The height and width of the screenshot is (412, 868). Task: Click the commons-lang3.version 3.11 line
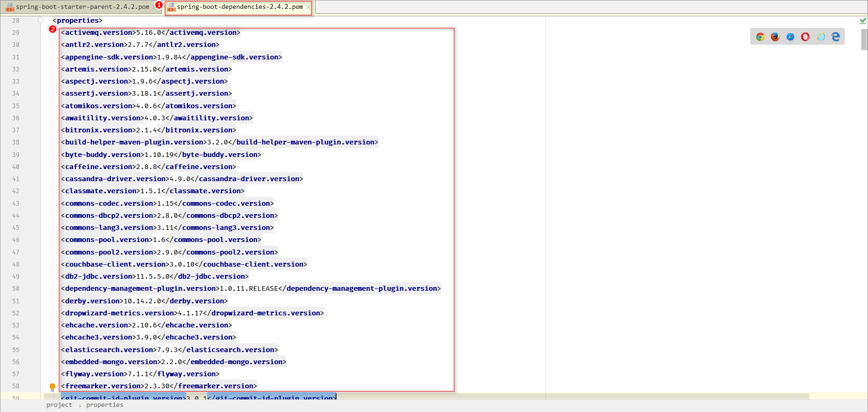pyautogui.click(x=167, y=228)
